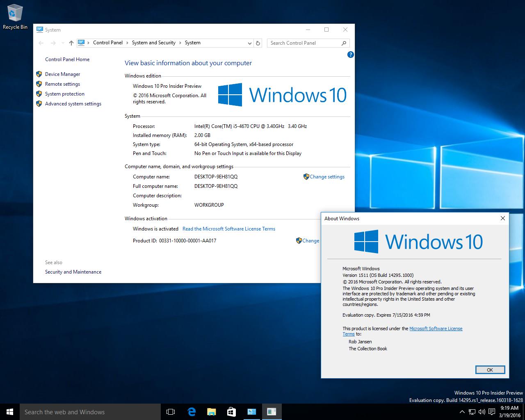
Task: Click OK in the About Windows dialog
Action: point(490,370)
